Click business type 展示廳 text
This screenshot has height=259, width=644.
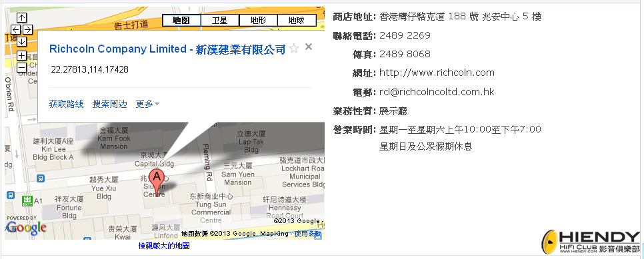pos(393,111)
